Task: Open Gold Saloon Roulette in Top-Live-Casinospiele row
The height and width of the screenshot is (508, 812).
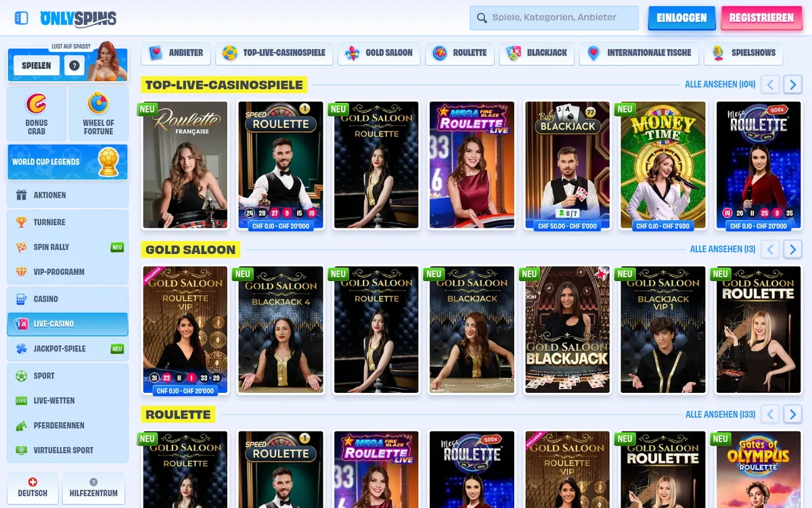Action: 376,165
